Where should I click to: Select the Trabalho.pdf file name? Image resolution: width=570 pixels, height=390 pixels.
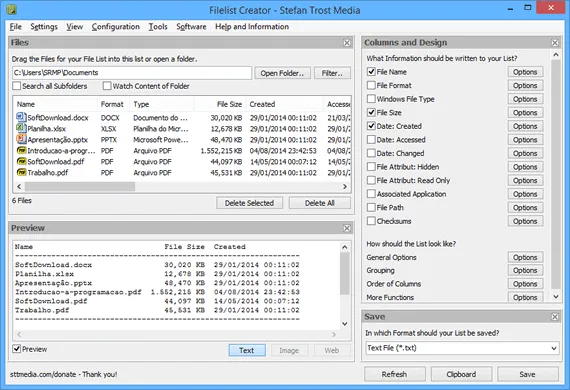[x=48, y=172]
